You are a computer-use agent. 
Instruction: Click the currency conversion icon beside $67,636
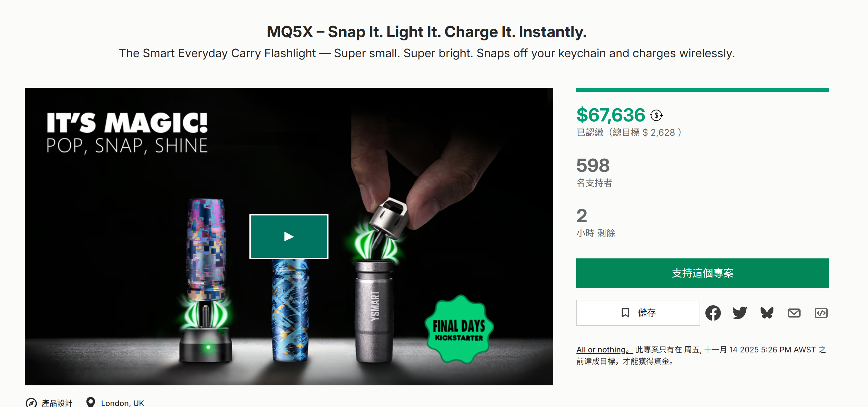pyautogui.click(x=656, y=115)
